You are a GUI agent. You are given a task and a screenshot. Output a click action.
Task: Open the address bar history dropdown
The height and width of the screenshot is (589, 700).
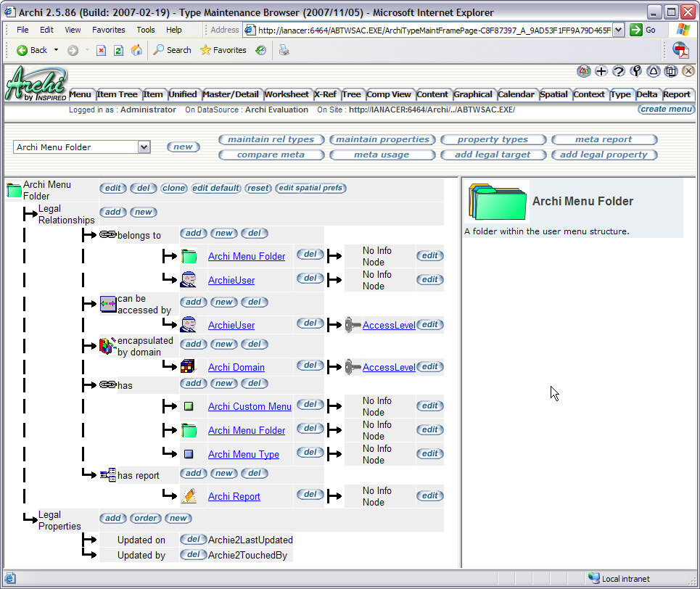[618, 30]
